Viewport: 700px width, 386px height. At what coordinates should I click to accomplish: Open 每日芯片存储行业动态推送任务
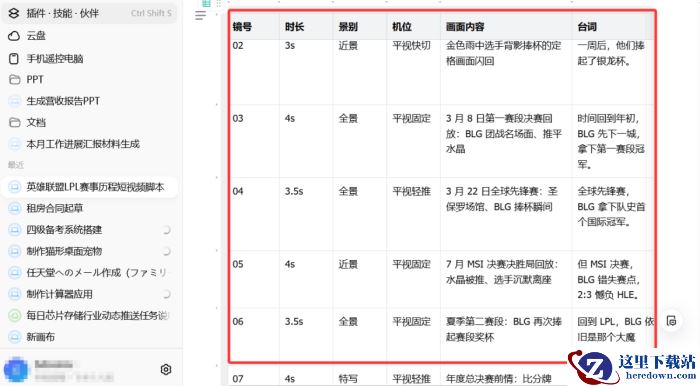(x=89, y=315)
